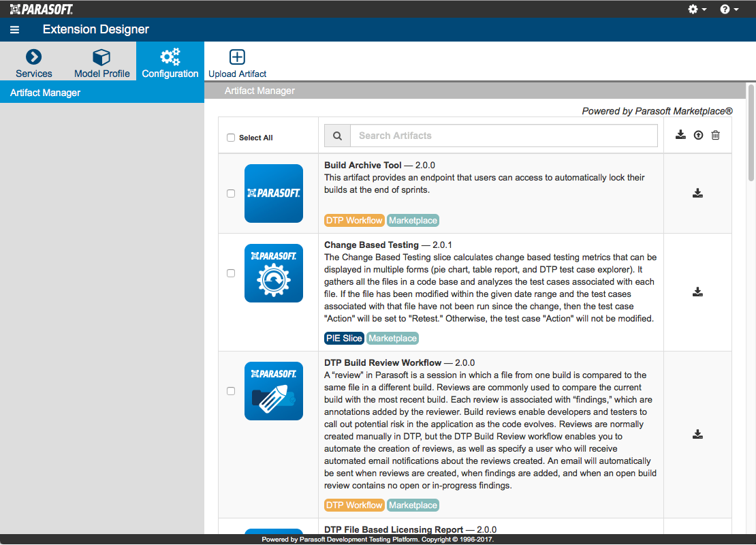This screenshot has width=756, height=545.
Task: Click Powered by Parasoft Marketplace text
Action: coord(657,112)
